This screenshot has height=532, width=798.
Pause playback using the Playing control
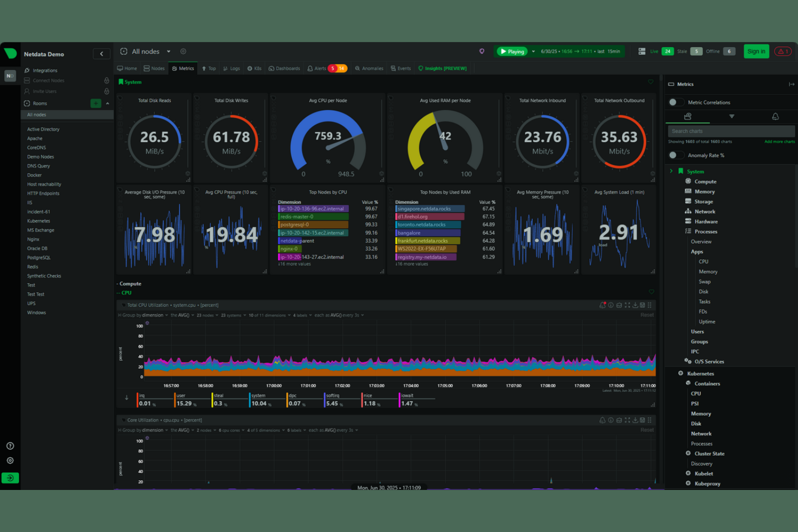pos(511,51)
